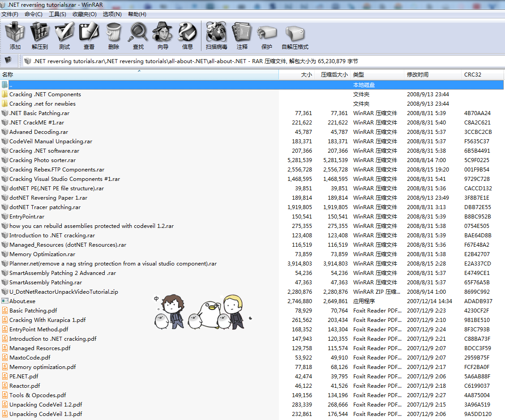The width and height of the screenshot is (505, 420).
Task: Select EntryPoint Method.pdf
Action: tap(39, 330)
